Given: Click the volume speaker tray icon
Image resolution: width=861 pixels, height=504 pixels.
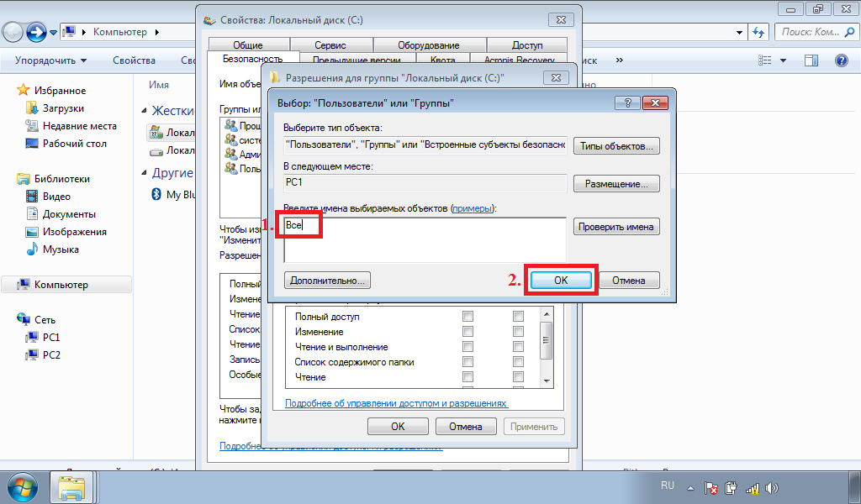Looking at the screenshot, I should point(772,487).
